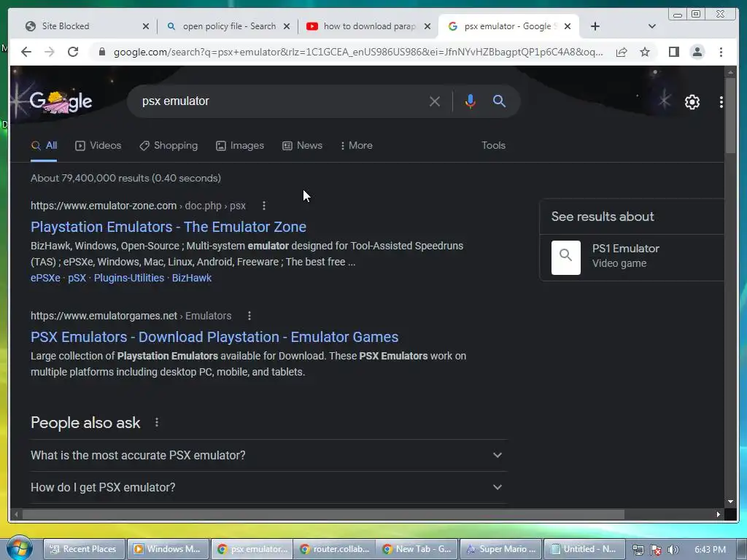Select the Images results tab
The height and width of the screenshot is (560, 747).
pyautogui.click(x=239, y=145)
